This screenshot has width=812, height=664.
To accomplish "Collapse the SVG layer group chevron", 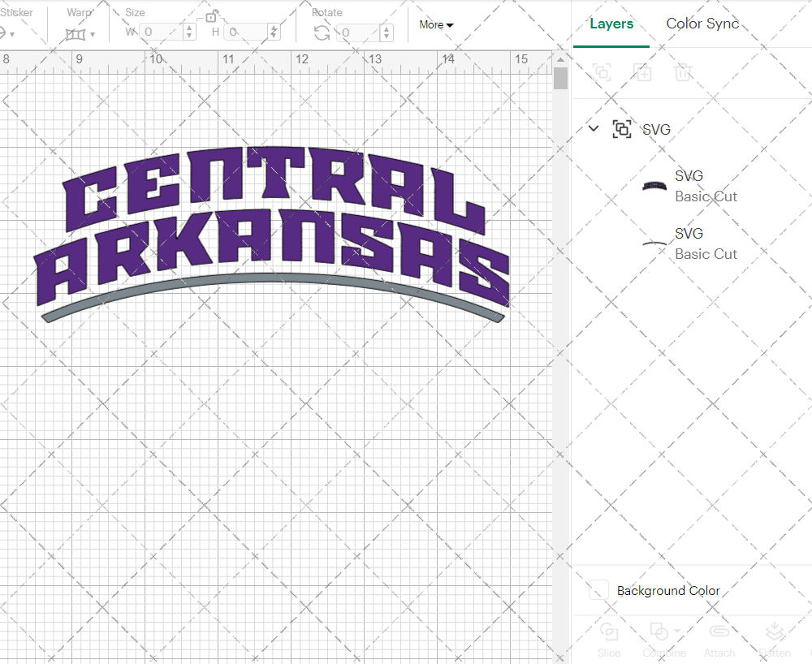I will pyautogui.click(x=593, y=128).
